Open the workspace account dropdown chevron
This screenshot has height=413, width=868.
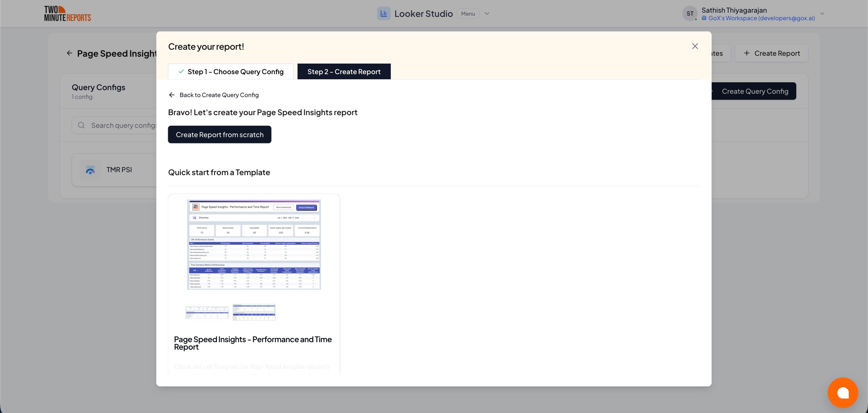(x=822, y=14)
